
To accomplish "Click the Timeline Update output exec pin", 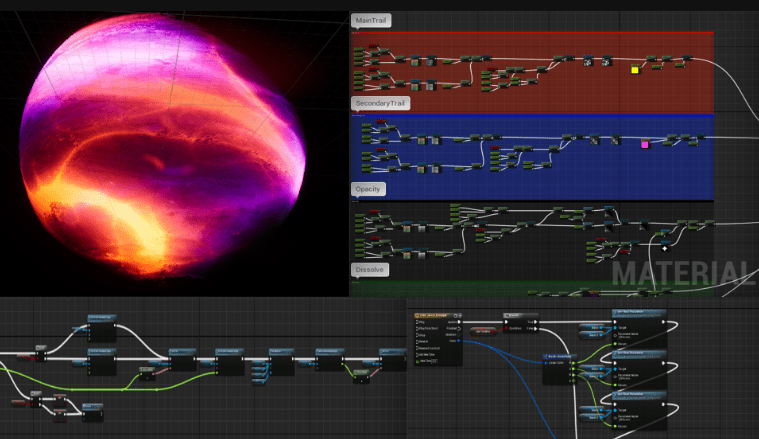I will point(459,322).
